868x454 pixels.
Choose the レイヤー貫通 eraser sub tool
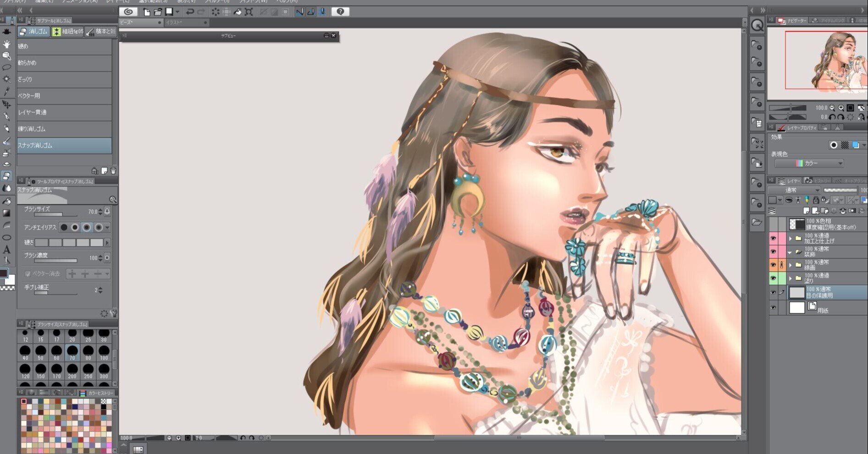(64, 112)
